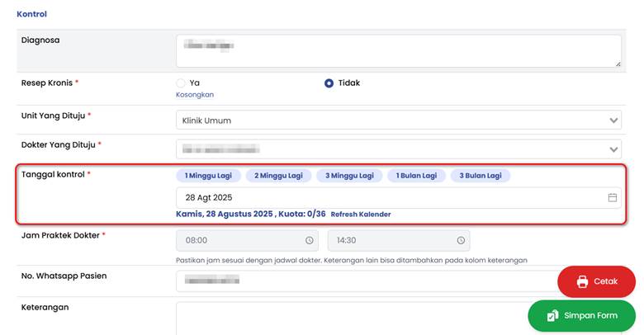Focus the Diagnosa text area
This screenshot has width=644, height=335.
click(398, 50)
